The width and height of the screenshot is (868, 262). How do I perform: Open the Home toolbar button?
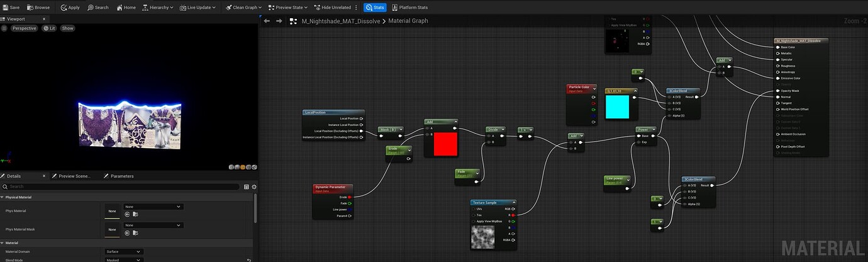pos(126,8)
